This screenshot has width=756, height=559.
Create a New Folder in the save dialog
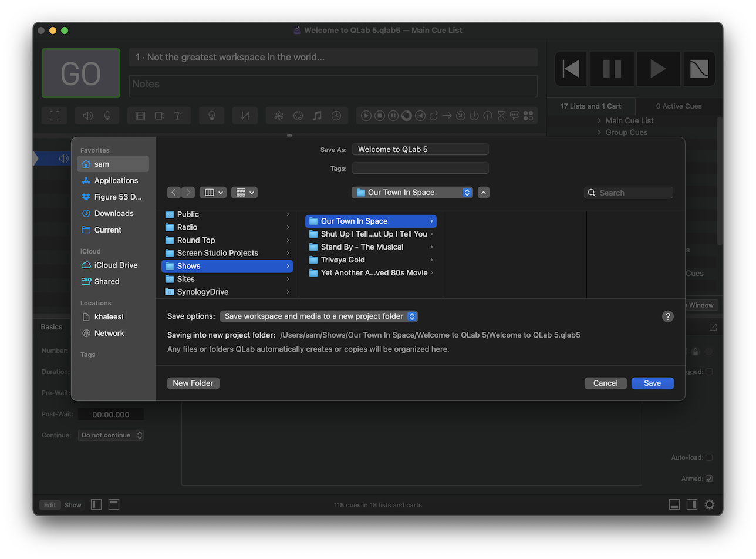click(193, 383)
